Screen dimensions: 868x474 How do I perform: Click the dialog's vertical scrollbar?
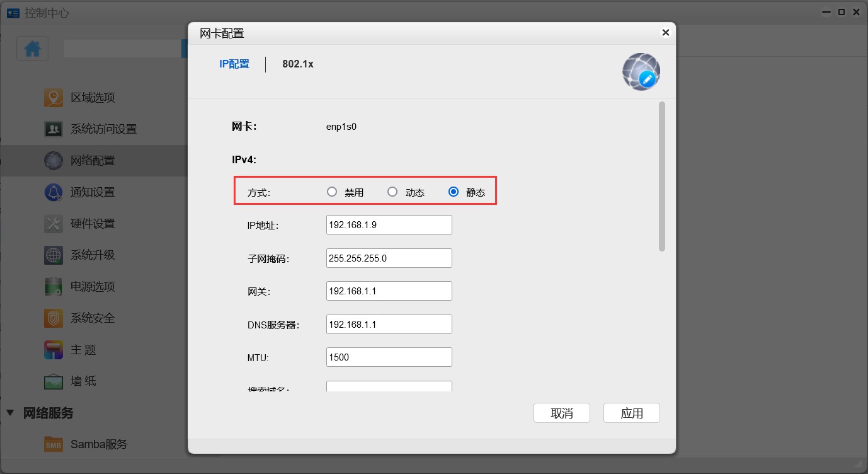(661, 176)
